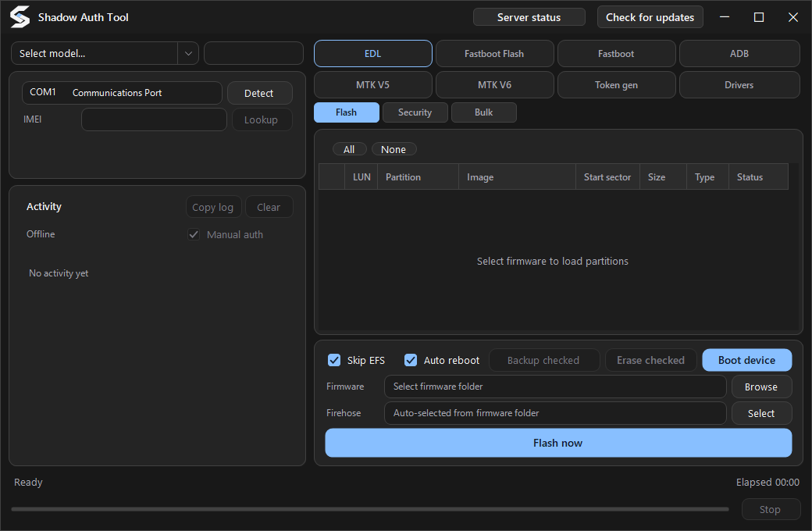This screenshot has height=531, width=812.
Task: Focus the Select firmware folder field
Action: (555, 387)
